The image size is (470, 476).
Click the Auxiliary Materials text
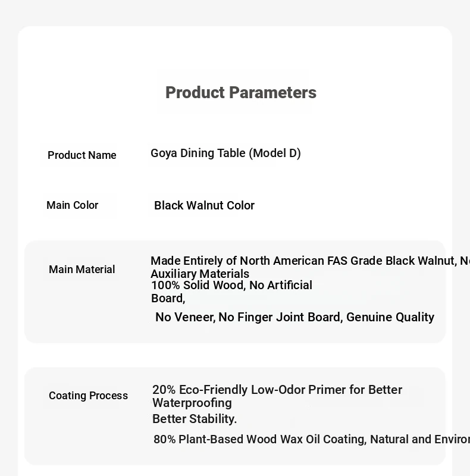coord(200,274)
